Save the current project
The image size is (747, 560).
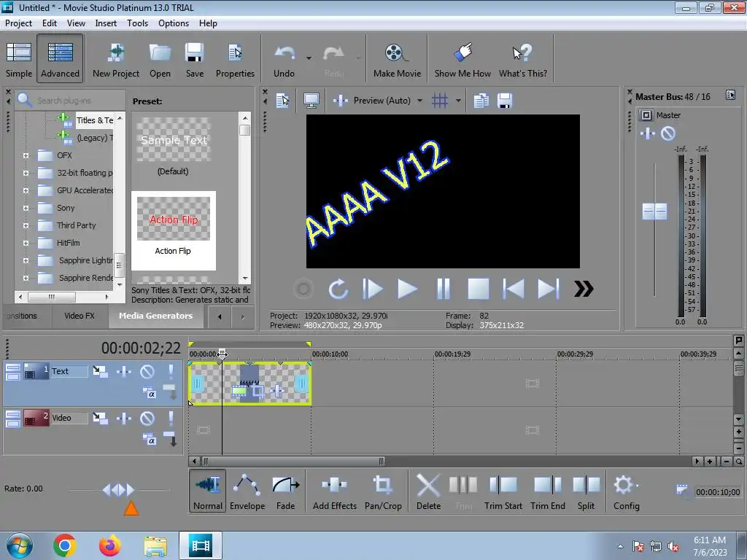[x=194, y=60]
